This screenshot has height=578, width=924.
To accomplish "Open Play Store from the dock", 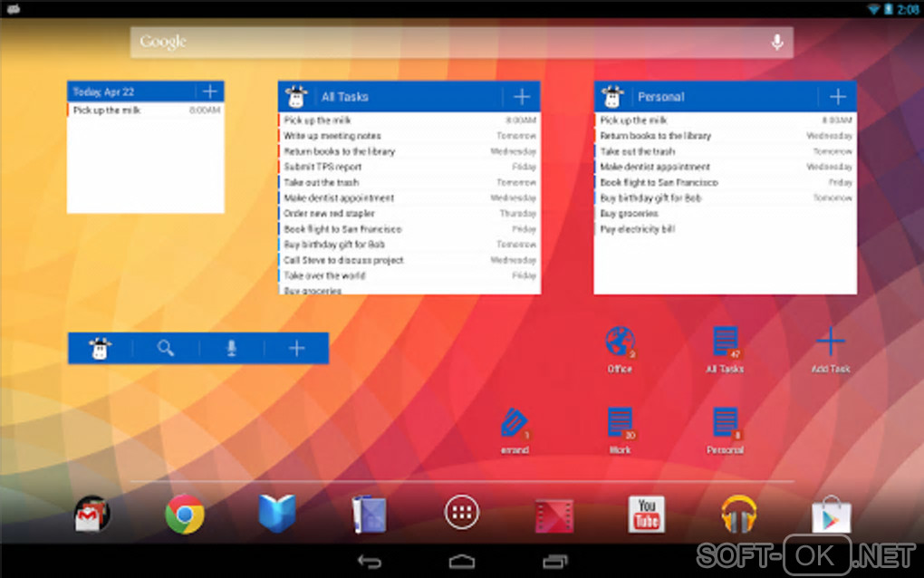I will [x=831, y=515].
